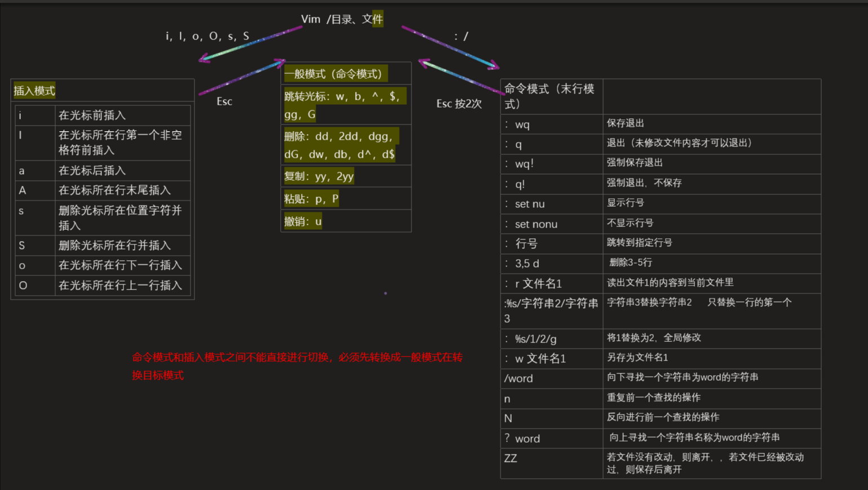This screenshot has width=868, height=490.
Task: Click the ': set nu' command cell
Action: tap(551, 204)
